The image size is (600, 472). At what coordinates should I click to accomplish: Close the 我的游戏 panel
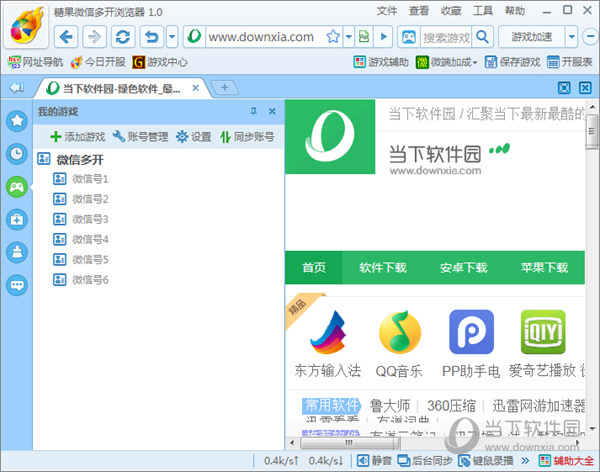[x=272, y=111]
